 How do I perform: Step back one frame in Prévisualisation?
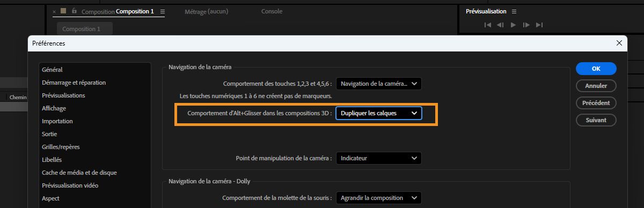tap(500, 25)
